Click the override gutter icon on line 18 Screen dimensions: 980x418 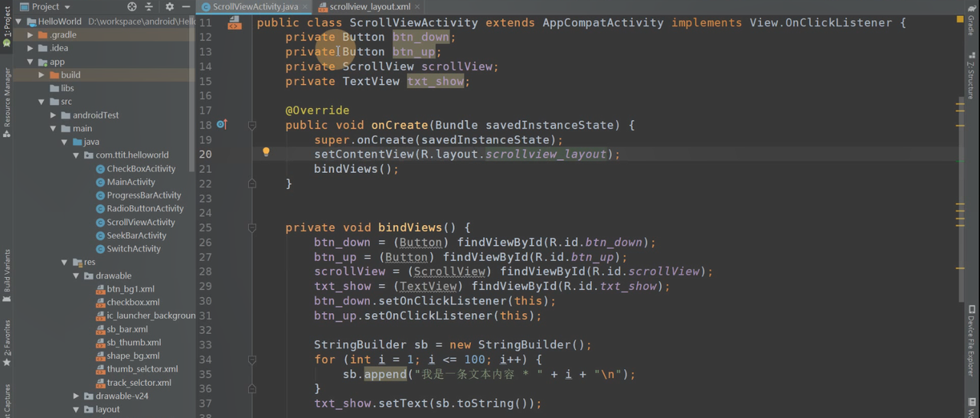click(222, 124)
